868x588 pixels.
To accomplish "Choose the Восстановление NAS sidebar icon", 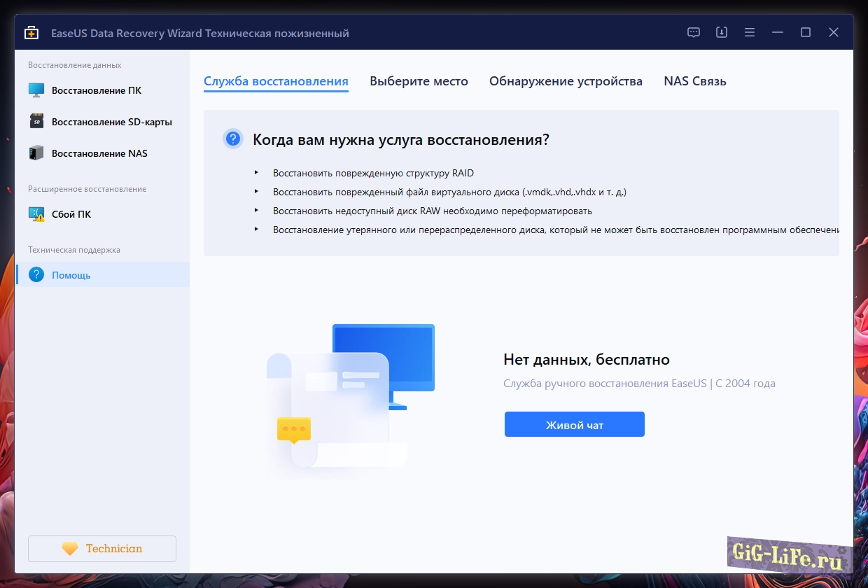I will coord(36,153).
